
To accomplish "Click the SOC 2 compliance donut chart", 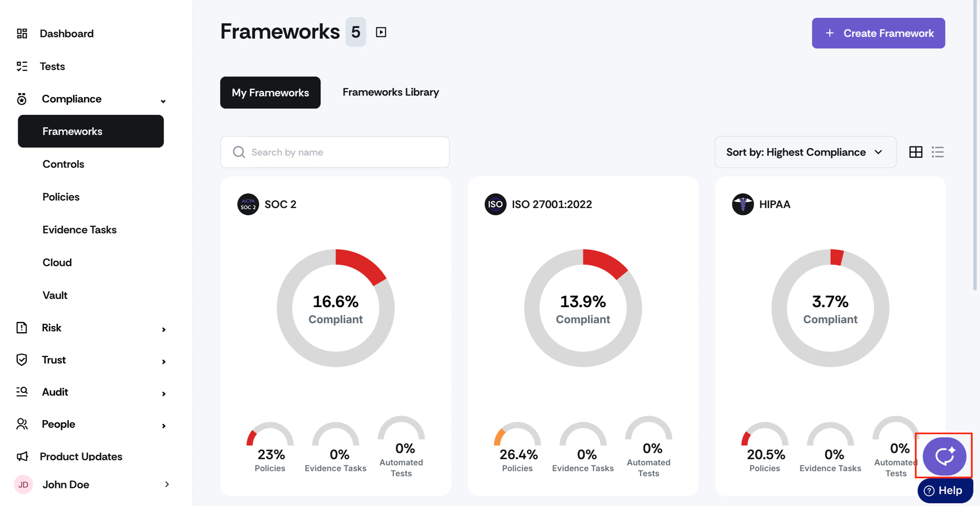I will (336, 308).
